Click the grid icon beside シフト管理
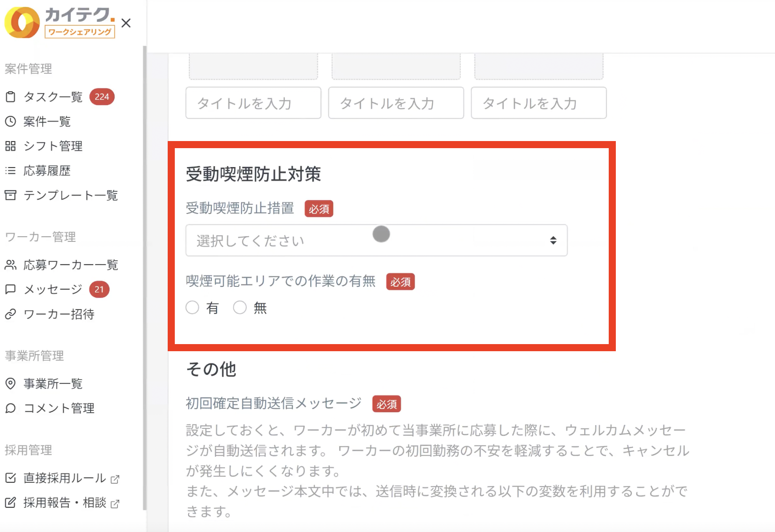Viewport: 775px width, 532px height. click(x=10, y=146)
